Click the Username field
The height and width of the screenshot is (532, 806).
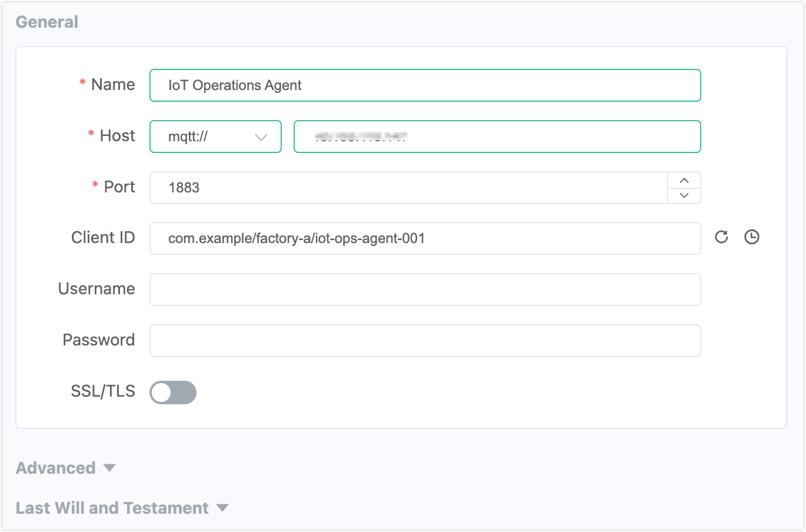tap(425, 289)
